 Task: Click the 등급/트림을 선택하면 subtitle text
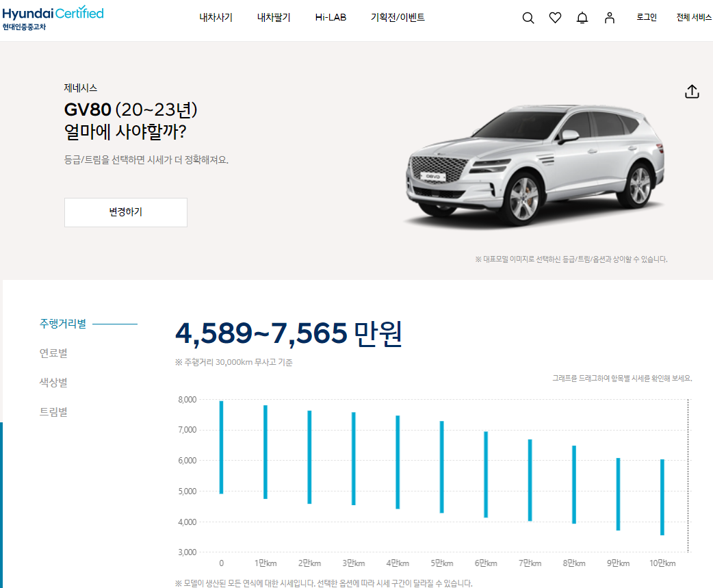(x=146, y=160)
